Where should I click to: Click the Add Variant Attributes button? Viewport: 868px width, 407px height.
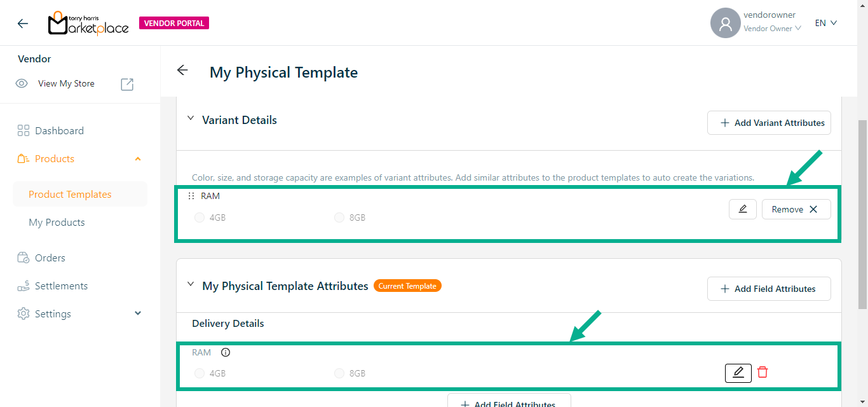click(769, 123)
